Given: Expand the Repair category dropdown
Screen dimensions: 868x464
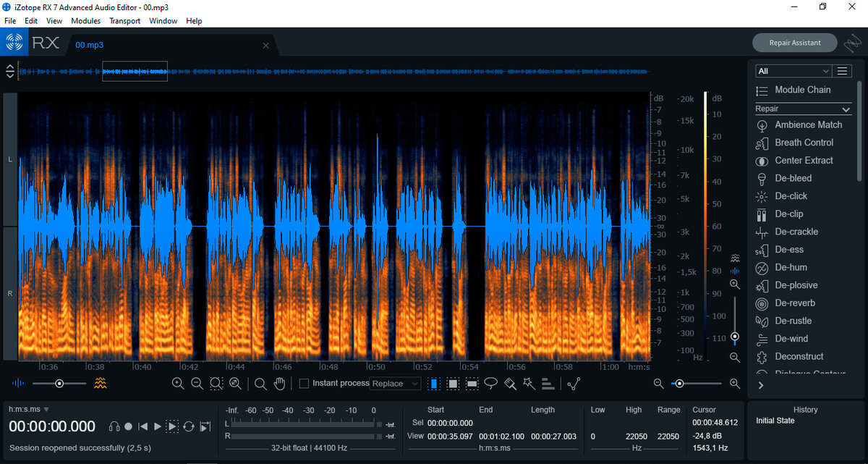Looking at the screenshot, I should pyautogui.click(x=803, y=109).
